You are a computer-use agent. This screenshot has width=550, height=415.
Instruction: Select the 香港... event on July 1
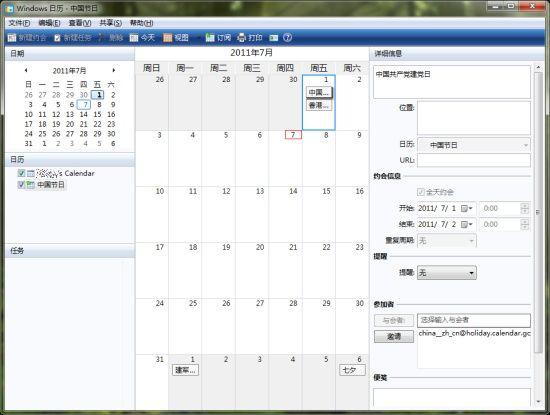pos(319,105)
